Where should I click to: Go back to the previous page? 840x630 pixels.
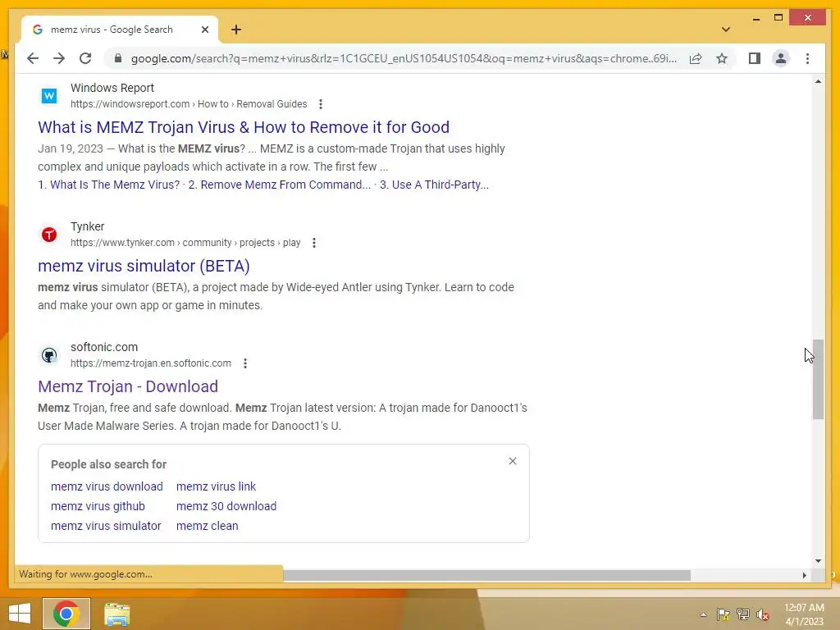coord(33,58)
